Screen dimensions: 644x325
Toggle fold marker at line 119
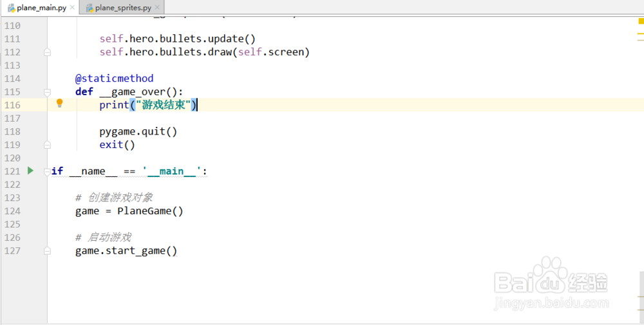tap(47, 145)
